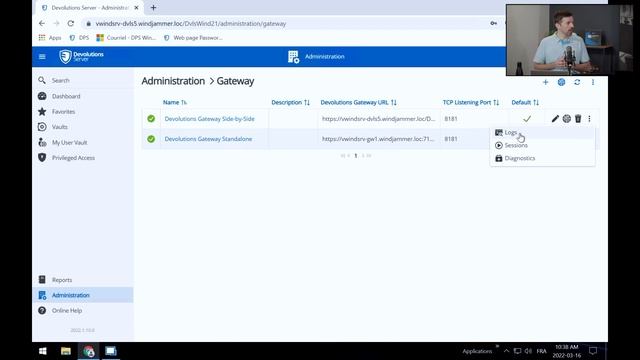The width and height of the screenshot is (640, 360).
Task: Select Sessions from the context menu
Action: 542,145
